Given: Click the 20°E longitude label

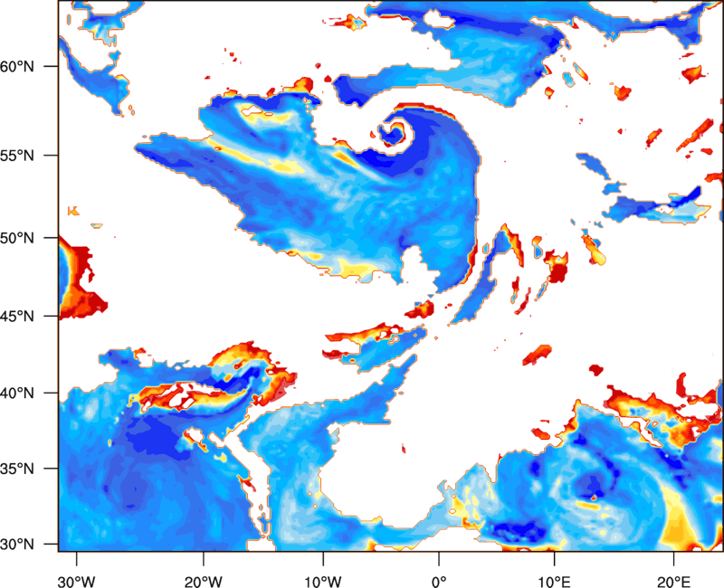Looking at the screenshot, I should [x=673, y=582].
